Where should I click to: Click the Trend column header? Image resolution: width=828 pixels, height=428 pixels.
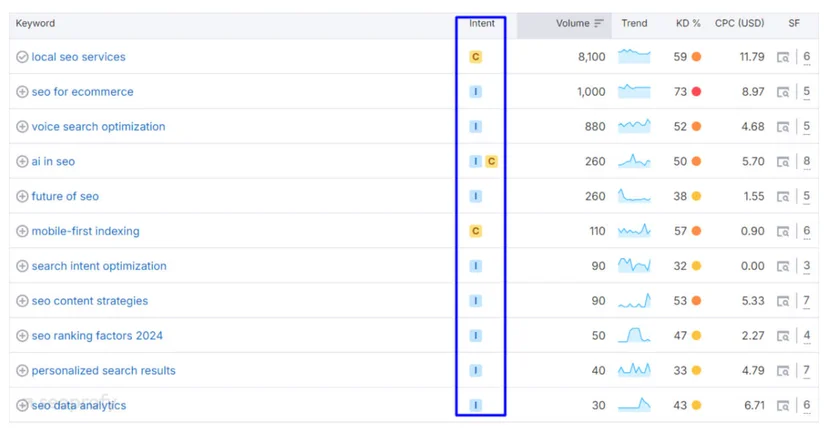click(x=634, y=23)
